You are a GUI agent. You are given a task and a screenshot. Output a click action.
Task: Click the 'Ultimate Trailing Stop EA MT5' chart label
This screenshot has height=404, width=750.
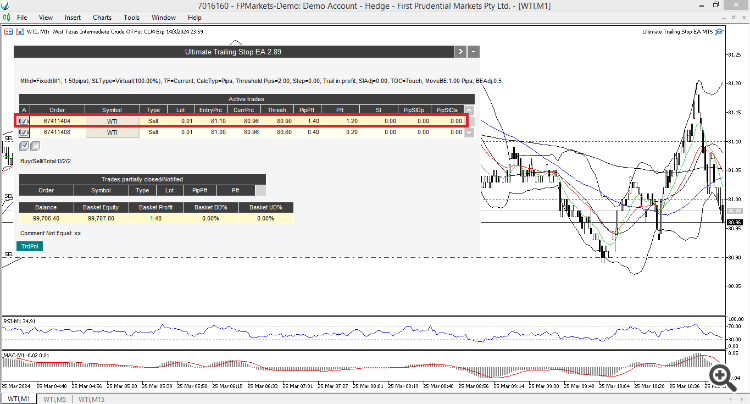678,32
